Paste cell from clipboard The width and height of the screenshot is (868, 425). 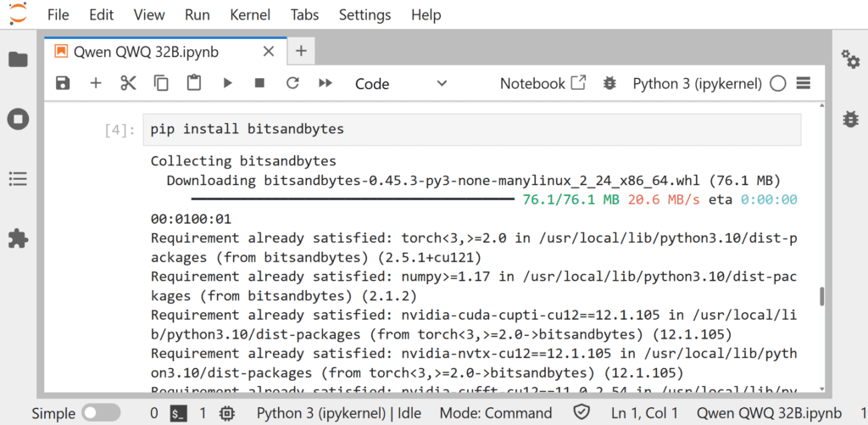pyautogui.click(x=194, y=83)
